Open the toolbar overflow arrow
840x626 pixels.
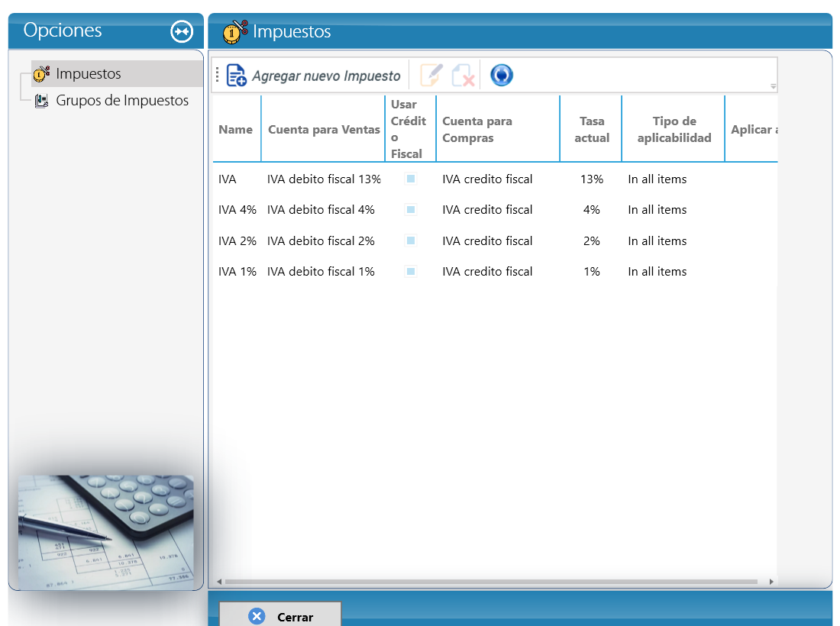773,86
